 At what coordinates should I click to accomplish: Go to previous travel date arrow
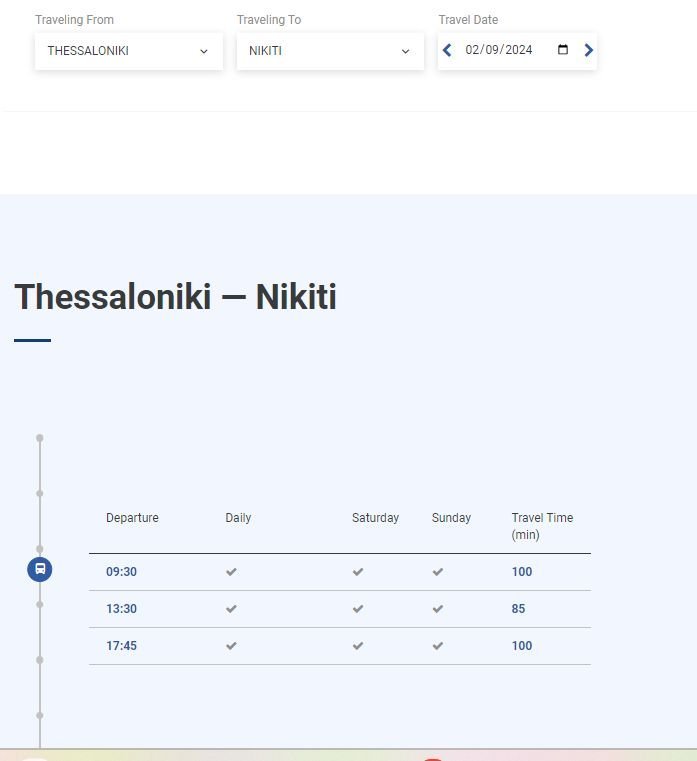[447, 50]
